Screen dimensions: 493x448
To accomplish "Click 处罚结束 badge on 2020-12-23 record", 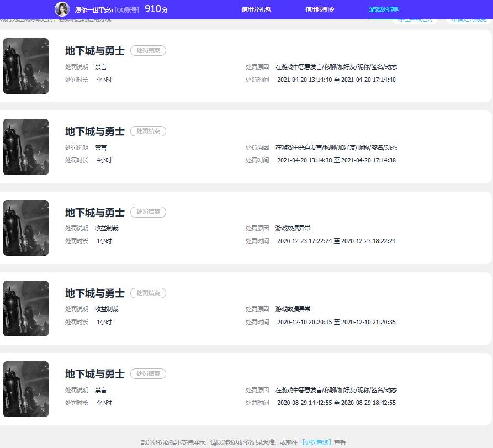I will click(x=148, y=212).
